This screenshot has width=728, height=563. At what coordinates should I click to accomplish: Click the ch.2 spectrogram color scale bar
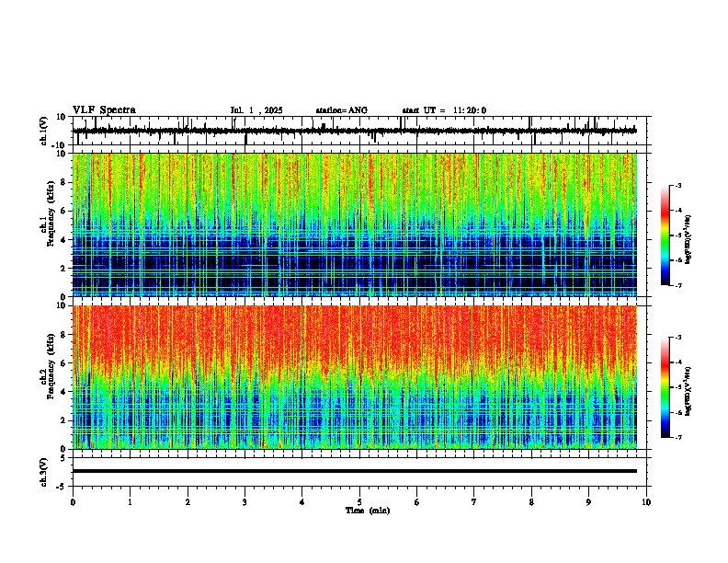click(665, 387)
